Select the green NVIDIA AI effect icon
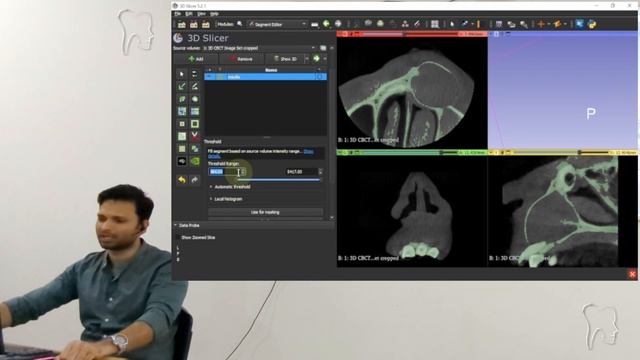This screenshot has width=640, height=360. tap(195, 161)
